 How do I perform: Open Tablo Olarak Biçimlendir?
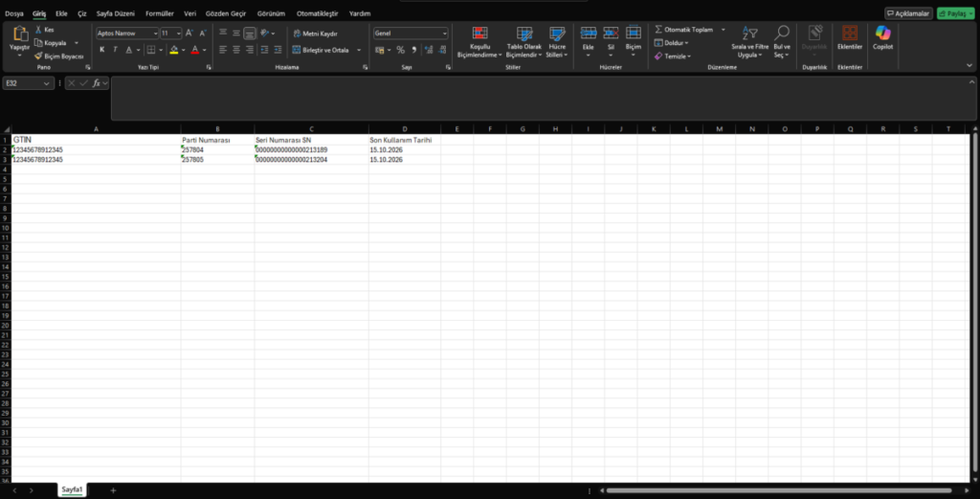(523, 42)
